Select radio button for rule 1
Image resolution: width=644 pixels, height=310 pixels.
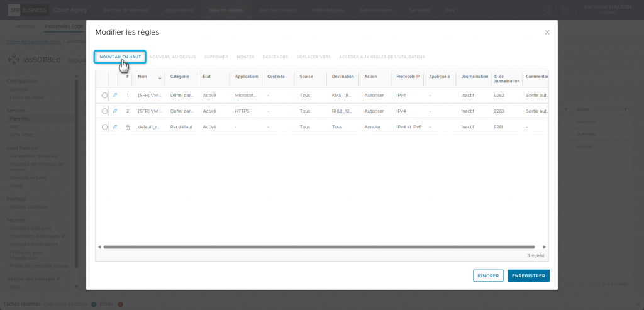pos(104,95)
